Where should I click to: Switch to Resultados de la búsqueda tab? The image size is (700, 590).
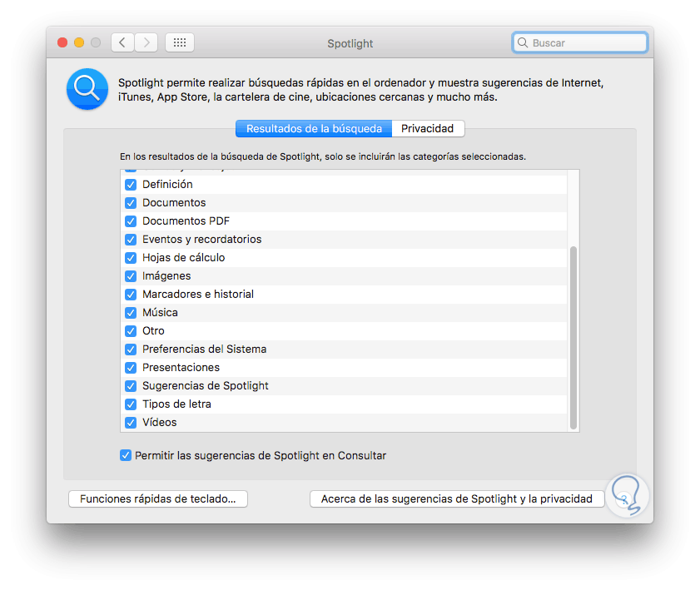[314, 128]
